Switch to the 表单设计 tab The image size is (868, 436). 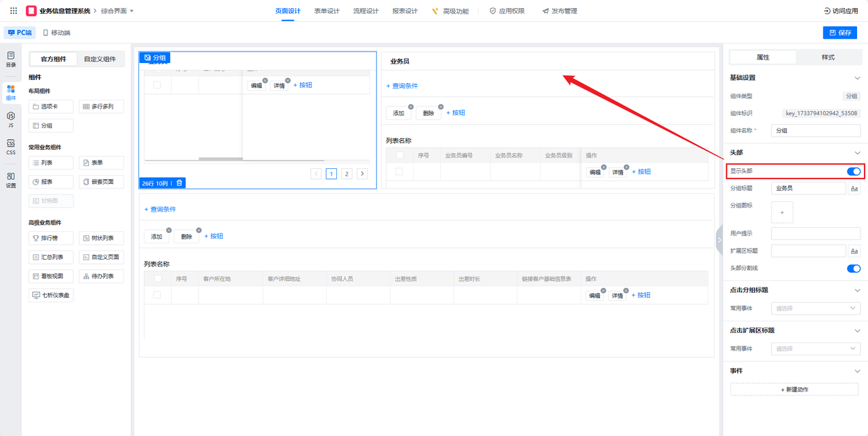(x=327, y=11)
